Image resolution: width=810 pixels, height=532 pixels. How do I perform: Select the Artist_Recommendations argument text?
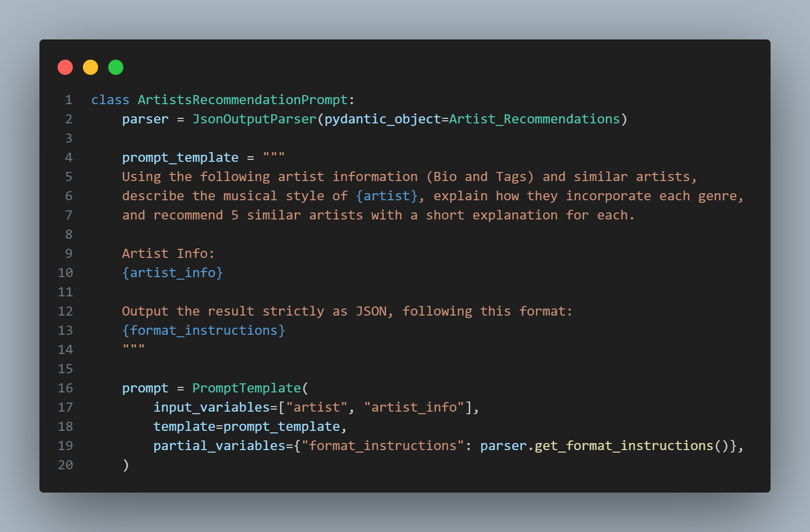tap(534, 119)
